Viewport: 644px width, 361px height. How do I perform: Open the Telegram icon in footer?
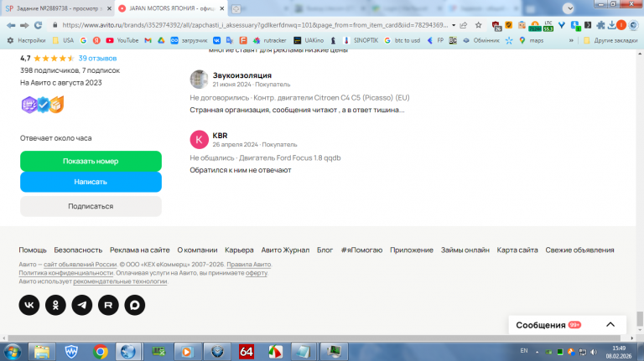pyautogui.click(x=82, y=305)
